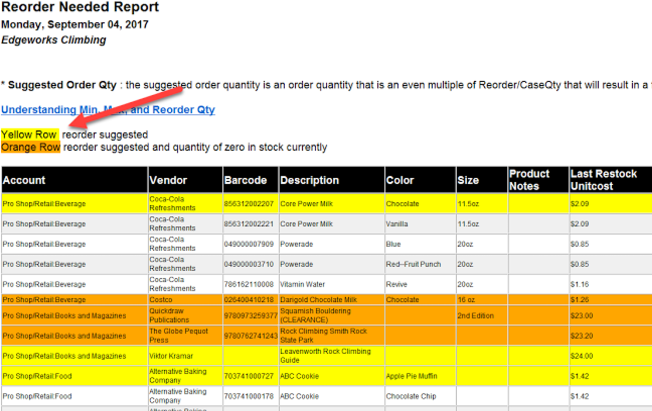Click Powerade description in the Blue row
Image resolution: width=652 pixels, height=411 pixels.
296,244
